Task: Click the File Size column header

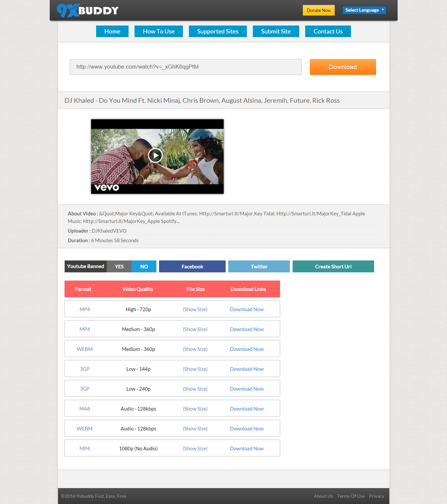Action: click(x=196, y=289)
